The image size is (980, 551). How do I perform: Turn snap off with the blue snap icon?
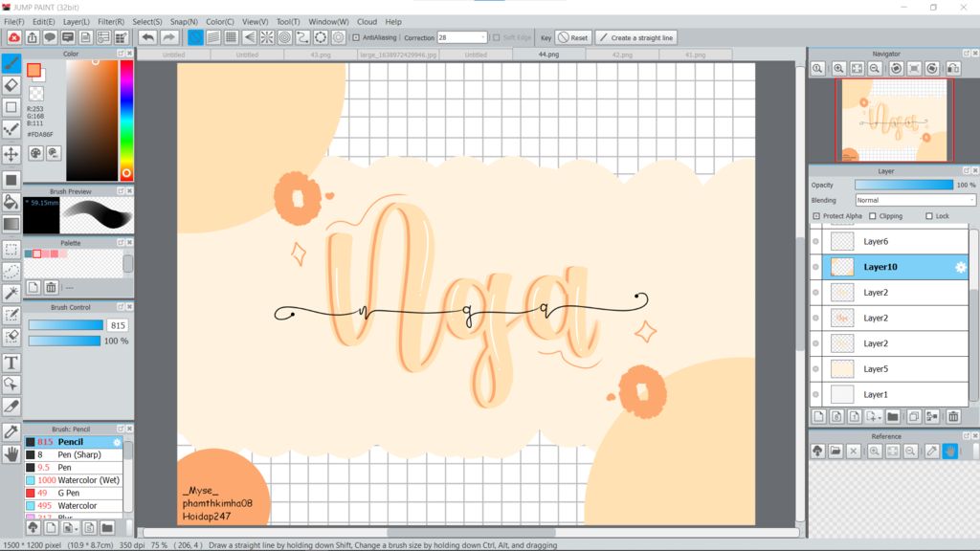pos(195,37)
